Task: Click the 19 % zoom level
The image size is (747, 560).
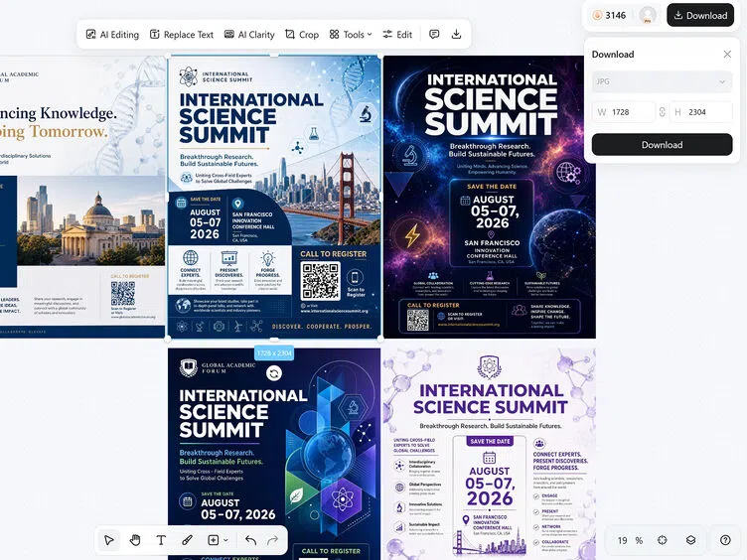Action: [x=630, y=540]
